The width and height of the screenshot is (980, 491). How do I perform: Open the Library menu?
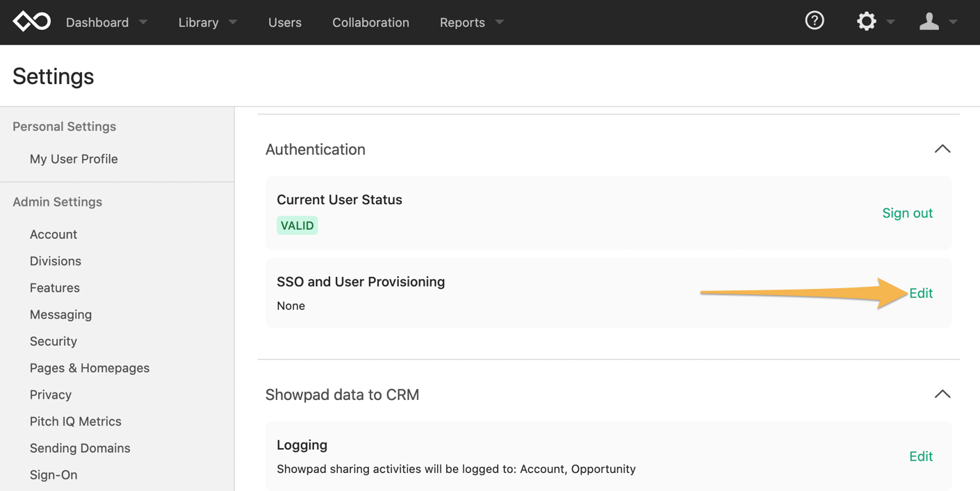(198, 22)
